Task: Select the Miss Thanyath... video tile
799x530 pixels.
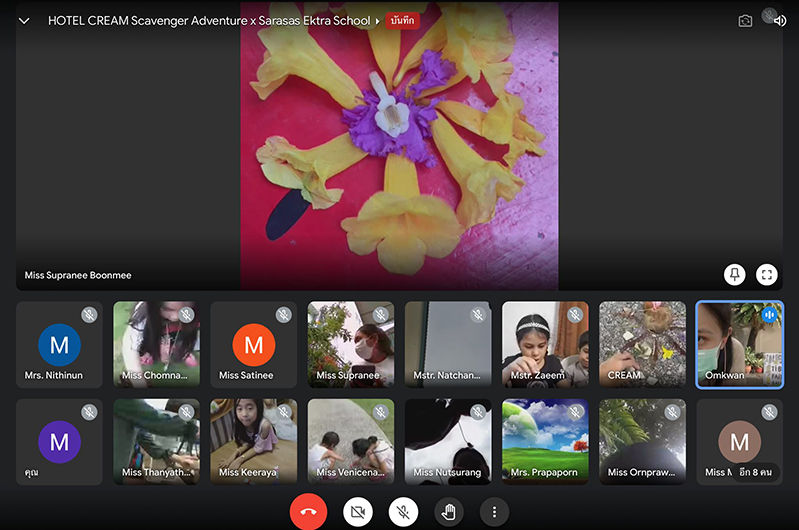Action: tap(156, 442)
